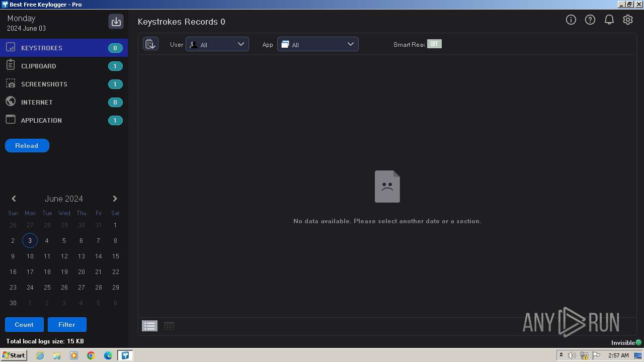644x362 pixels.
Task: Select June 21 on the calendar
Action: pyautogui.click(x=98, y=271)
